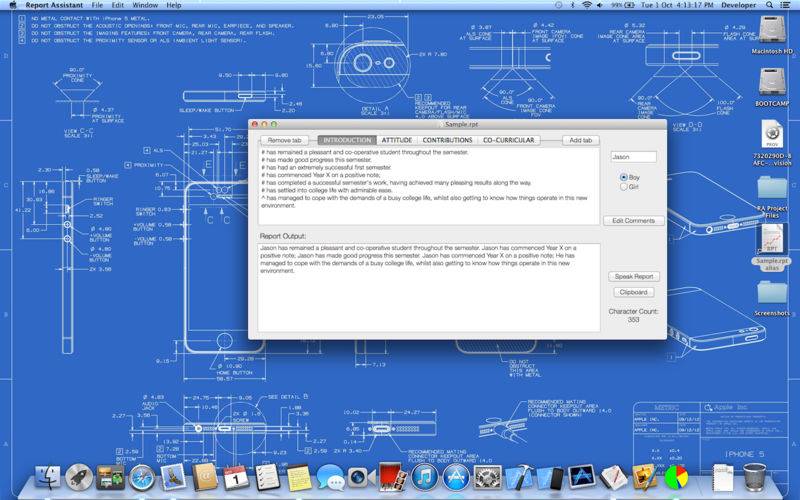Open Time Machine status icon
800x500 pixels.
558,5
